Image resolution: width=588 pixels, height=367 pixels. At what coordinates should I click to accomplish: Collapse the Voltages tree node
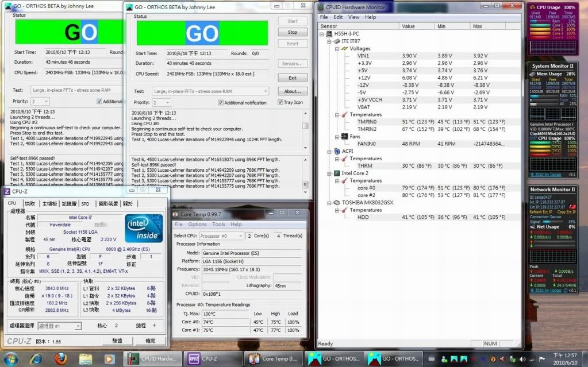pos(336,49)
